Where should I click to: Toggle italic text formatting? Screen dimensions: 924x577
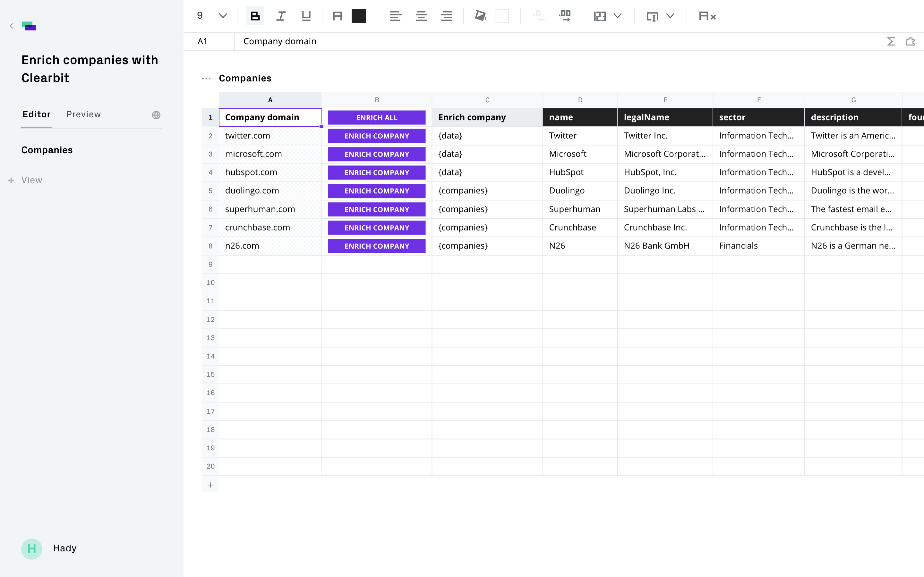pyautogui.click(x=281, y=16)
